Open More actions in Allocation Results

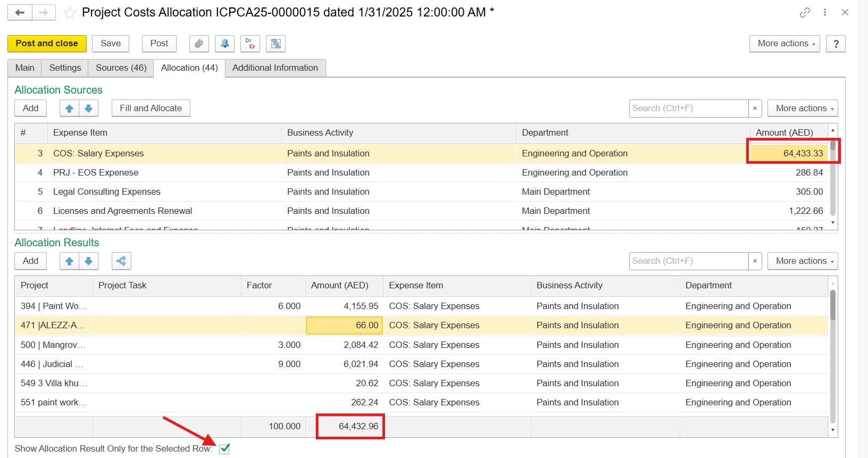802,261
